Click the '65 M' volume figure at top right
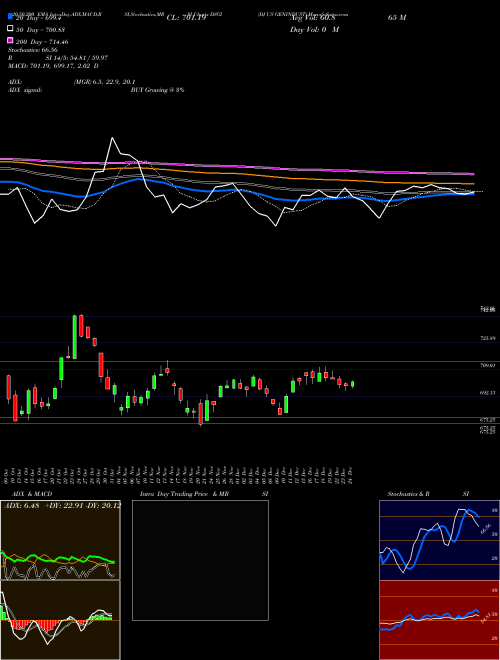Viewport: 500px width, 660px height. [x=397, y=18]
